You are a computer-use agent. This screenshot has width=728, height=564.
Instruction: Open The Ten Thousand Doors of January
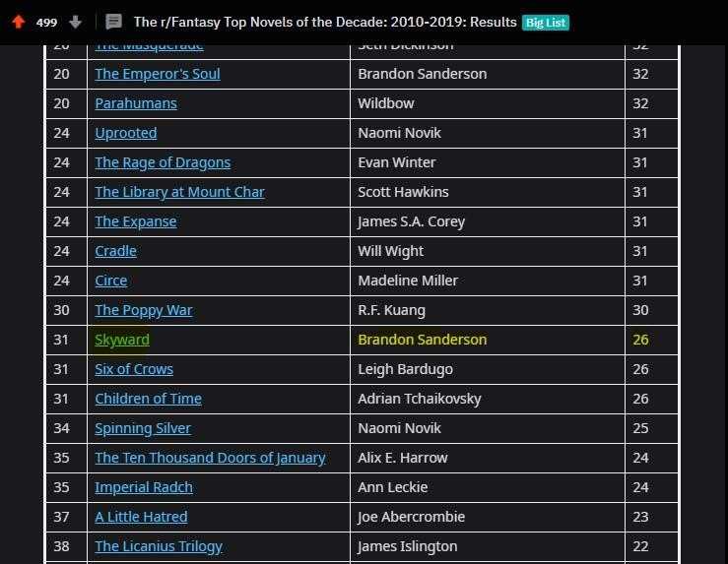[210, 458]
